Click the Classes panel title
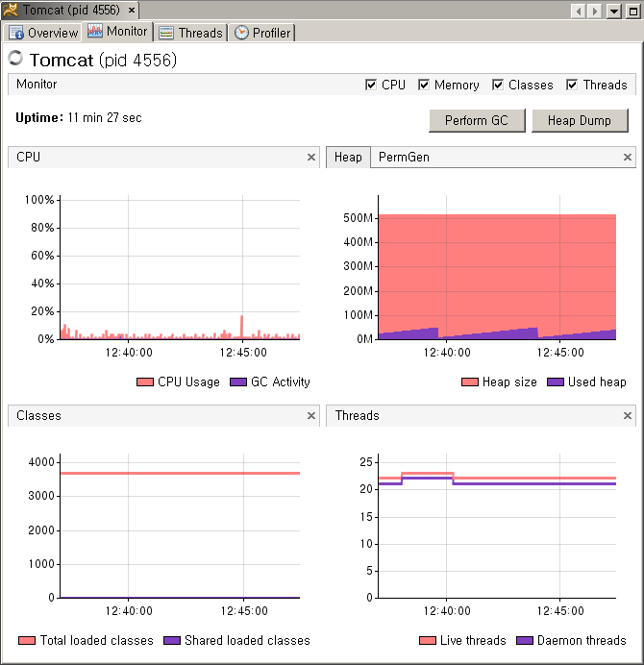The image size is (644, 665). (38, 415)
